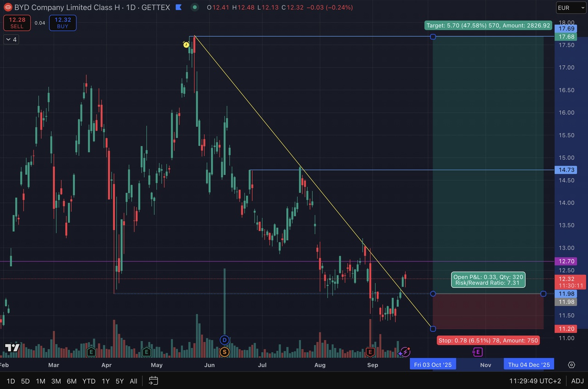Select the YTD time range
588x389 pixels.
point(89,381)
